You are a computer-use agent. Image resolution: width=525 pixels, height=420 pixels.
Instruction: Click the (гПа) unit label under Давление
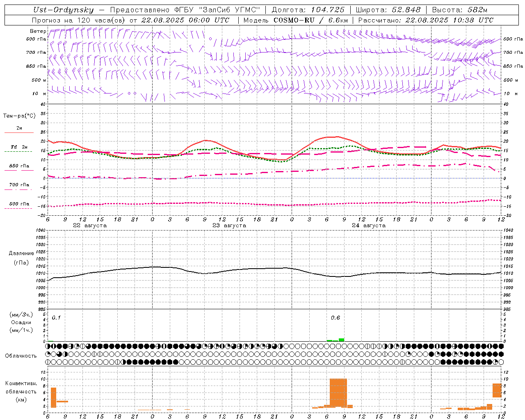[x=21, y=262]
